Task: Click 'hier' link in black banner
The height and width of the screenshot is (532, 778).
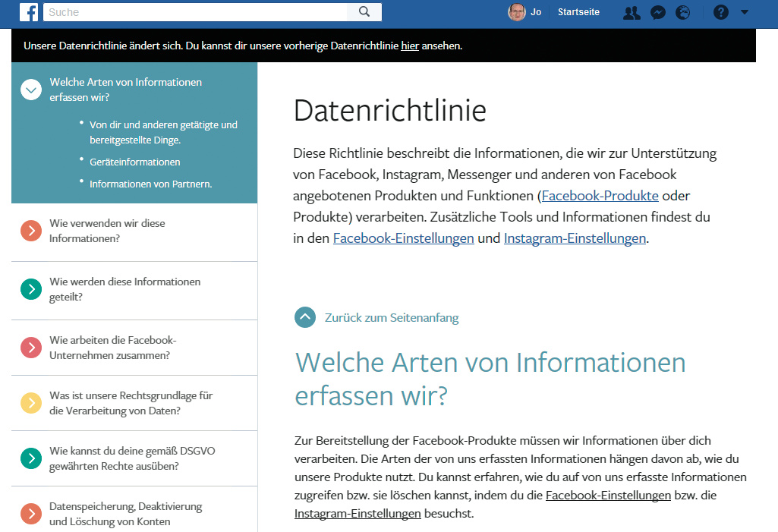Action: pos(410,46)
